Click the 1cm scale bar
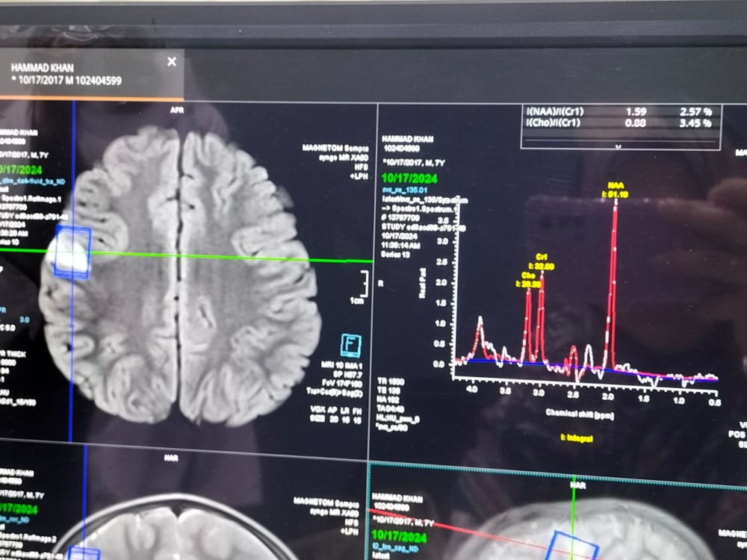 coord(361,287)
